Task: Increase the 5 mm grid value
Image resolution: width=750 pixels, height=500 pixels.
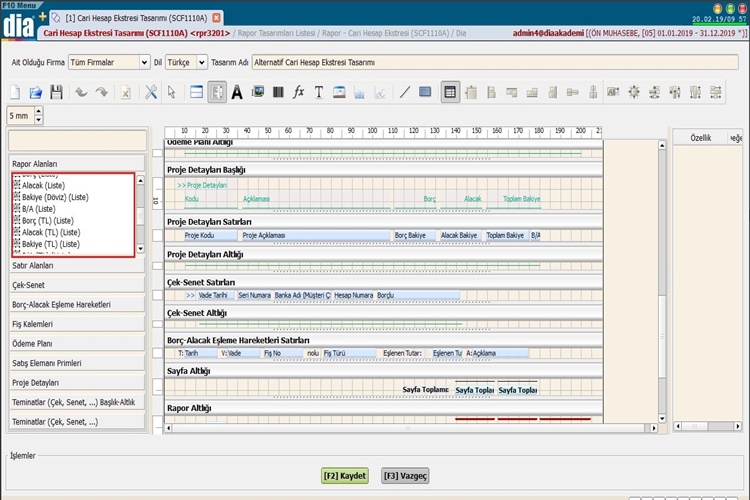Action: [x=39, y=111]
